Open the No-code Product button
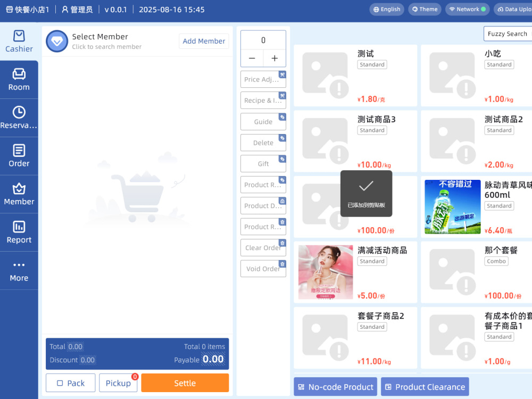532x399 pixels. click(x=335, y=386)
